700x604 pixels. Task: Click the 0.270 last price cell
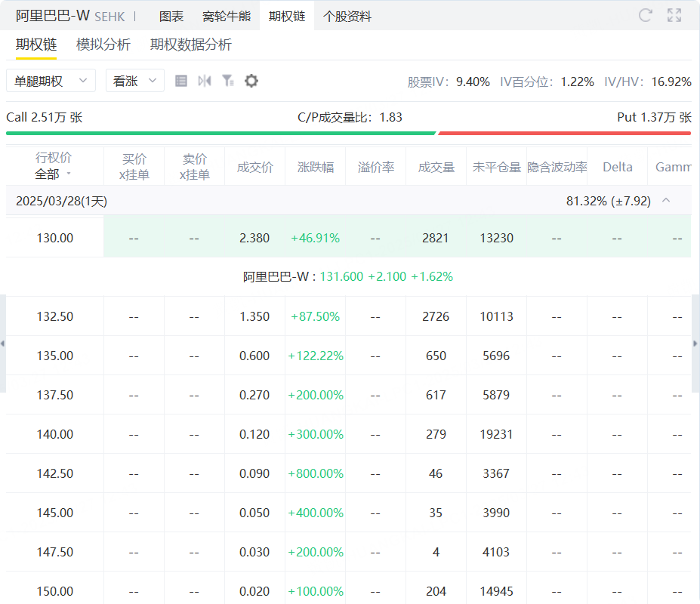click(x=254, y=395)
